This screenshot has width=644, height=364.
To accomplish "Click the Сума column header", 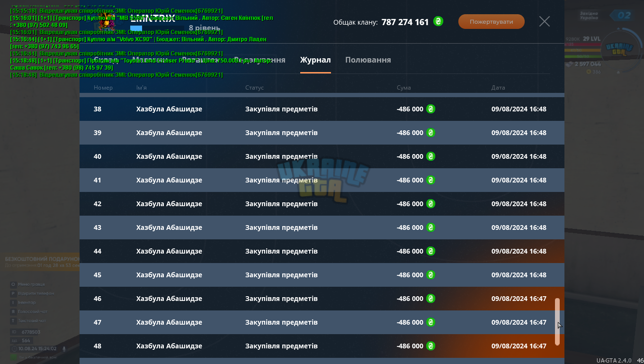I will [x=404, y=88].
